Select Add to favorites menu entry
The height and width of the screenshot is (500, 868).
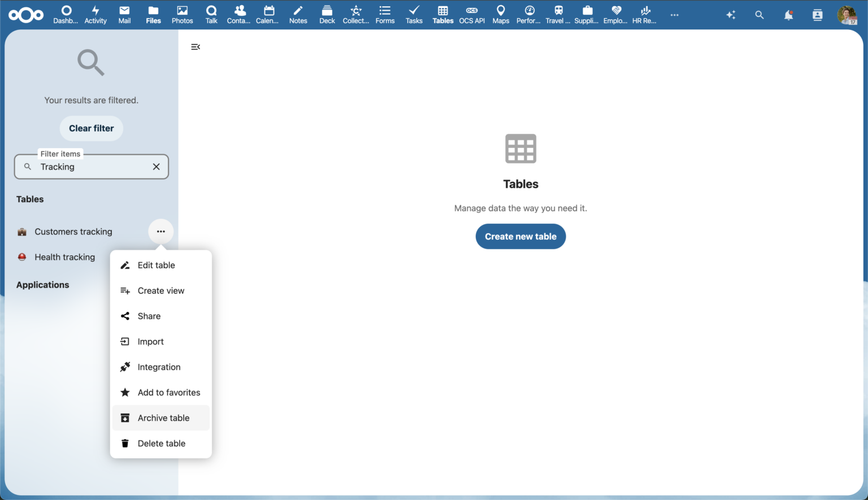(x=168, y=392)
